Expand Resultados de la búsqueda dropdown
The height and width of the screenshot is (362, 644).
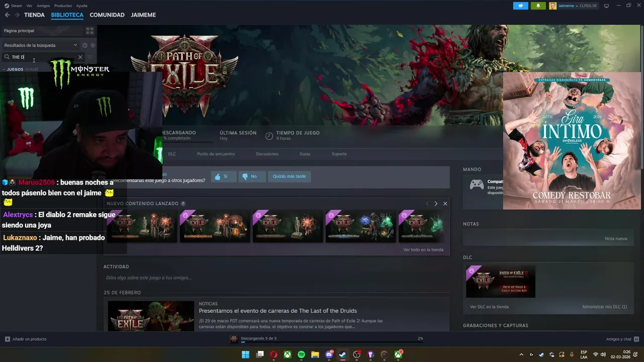(75, 45)
